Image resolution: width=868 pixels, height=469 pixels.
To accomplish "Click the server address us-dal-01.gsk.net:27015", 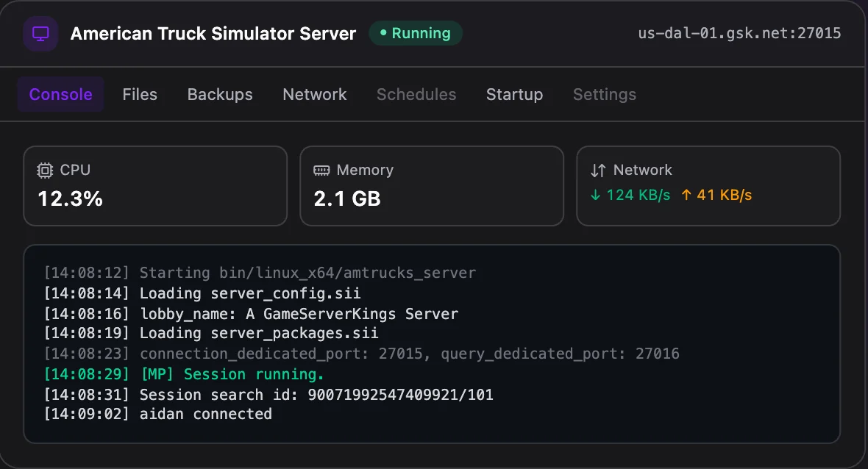I will pos(739,33).
